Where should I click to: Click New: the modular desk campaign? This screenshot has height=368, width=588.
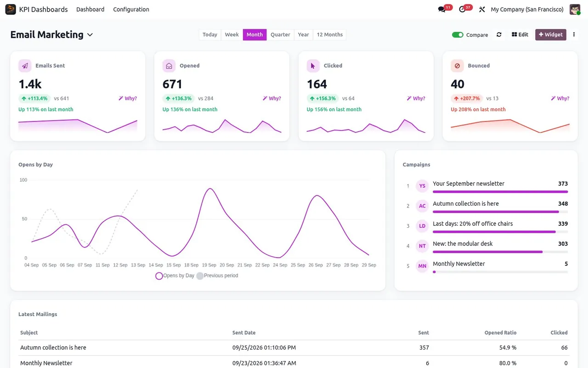pos(463,244)
